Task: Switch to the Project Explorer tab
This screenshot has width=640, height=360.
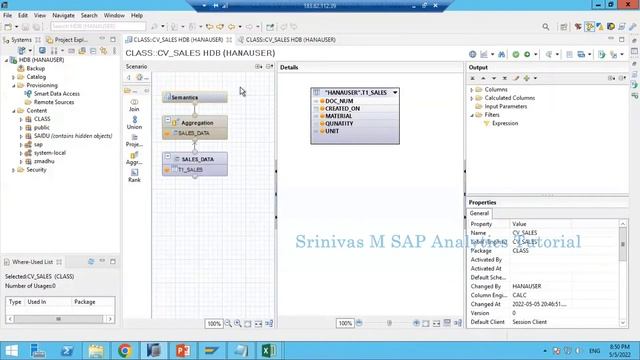Action: [67, 40]
